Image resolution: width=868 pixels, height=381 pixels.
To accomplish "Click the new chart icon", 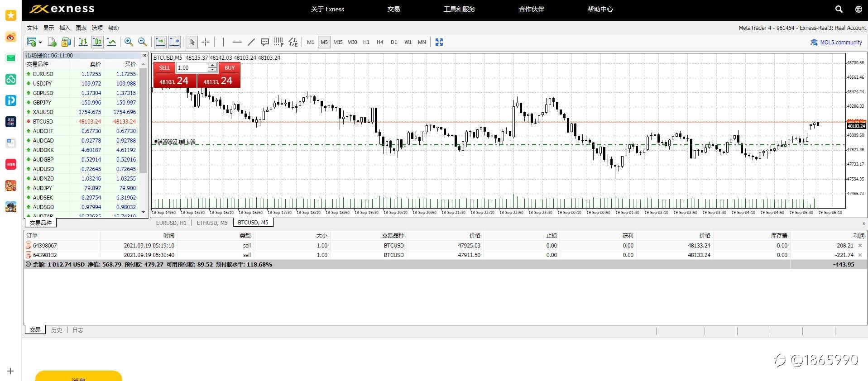I will point(31,42).
